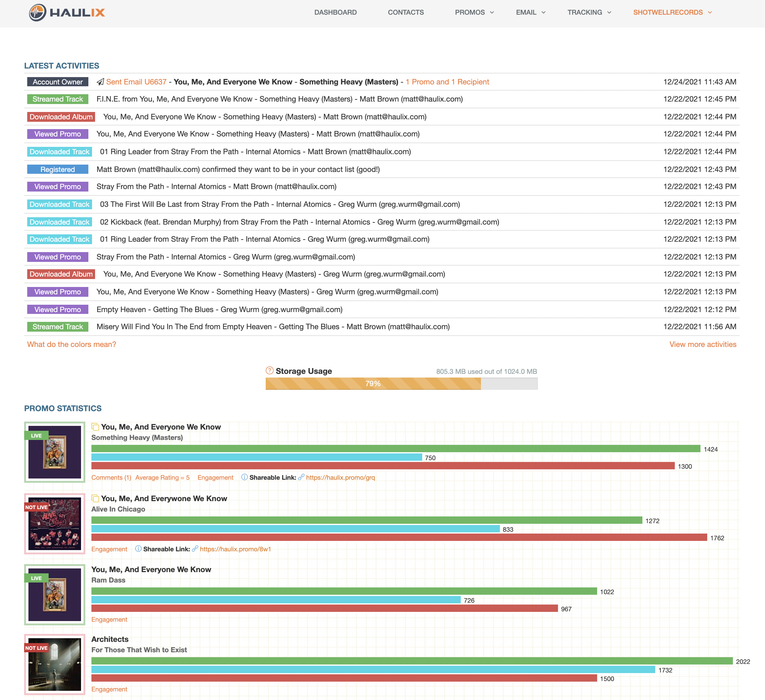Open the CONTACTS menu item
Screen dimensions: 765x700
point(406,13)
